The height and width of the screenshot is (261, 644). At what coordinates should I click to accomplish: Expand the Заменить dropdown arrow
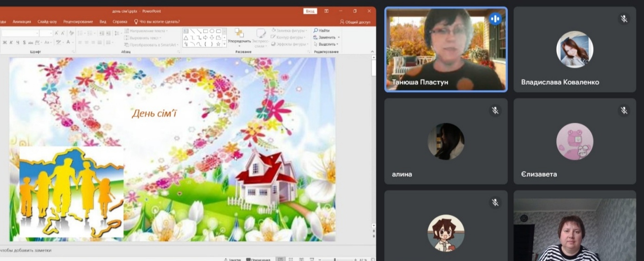pos(339,37)
